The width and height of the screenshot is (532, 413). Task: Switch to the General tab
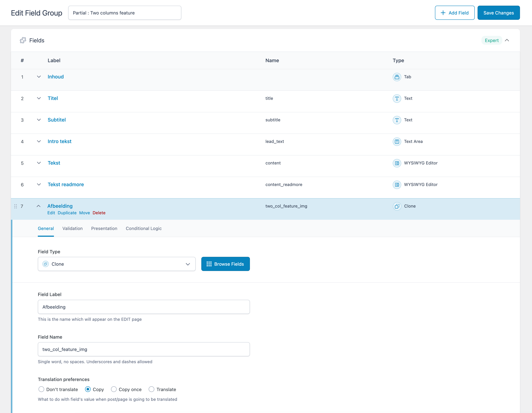tap(46, 228)
